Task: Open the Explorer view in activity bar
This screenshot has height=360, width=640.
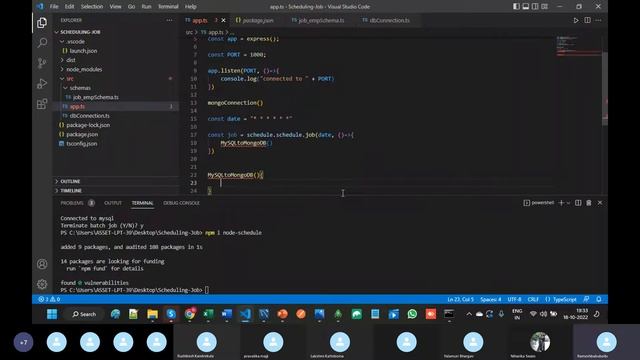Action: [x=42, y=23]
